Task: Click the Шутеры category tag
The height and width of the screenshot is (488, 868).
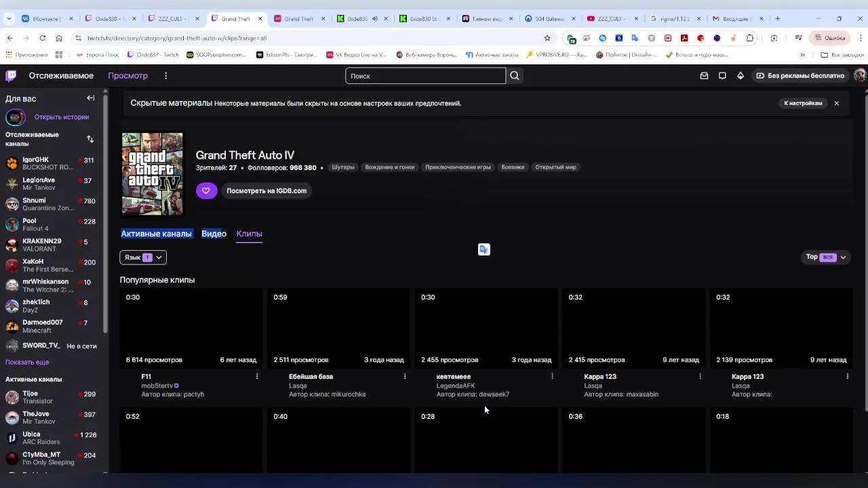Action: [x=343, y=167]
